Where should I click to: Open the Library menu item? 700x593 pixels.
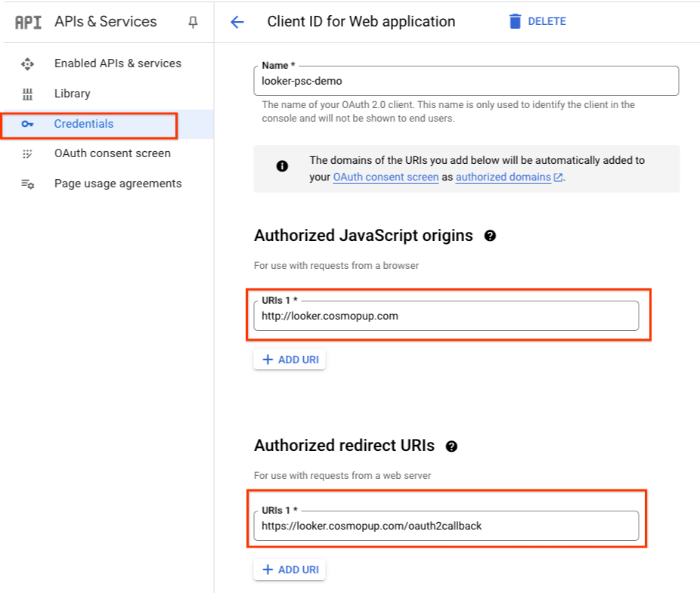pos(72,94)
